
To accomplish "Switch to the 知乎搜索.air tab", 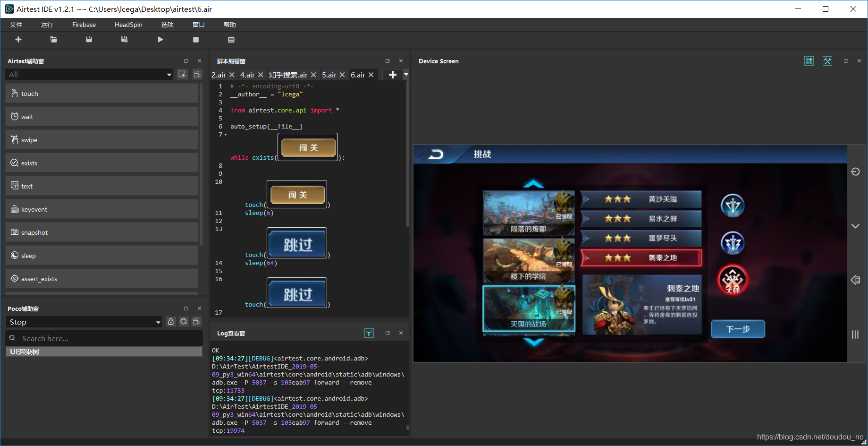I will tap(288, 75).
